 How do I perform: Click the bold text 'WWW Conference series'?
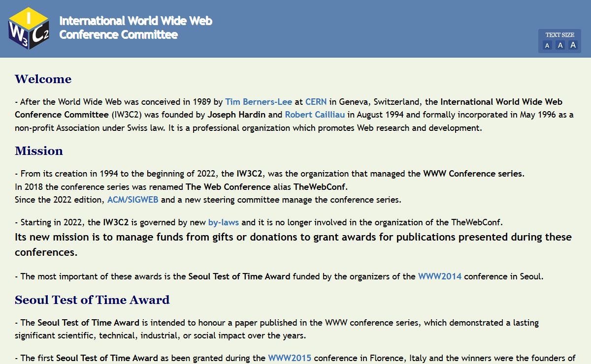(x=473, y=174)
